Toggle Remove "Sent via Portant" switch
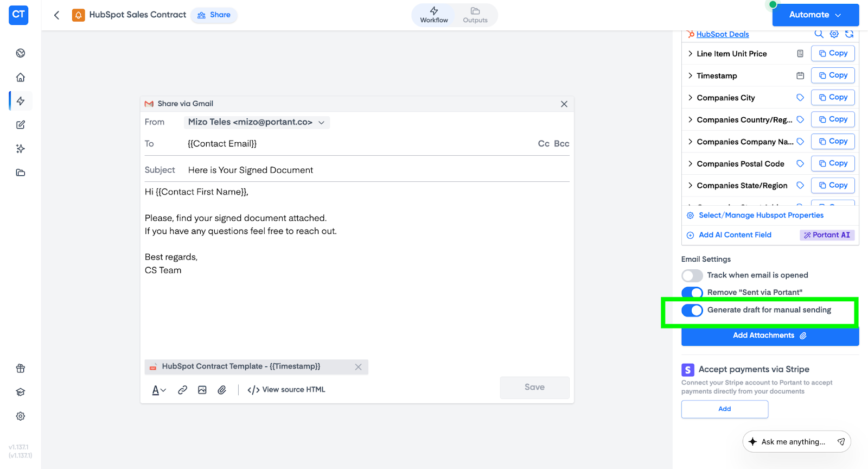868x469 pixels. click(692, 293)
